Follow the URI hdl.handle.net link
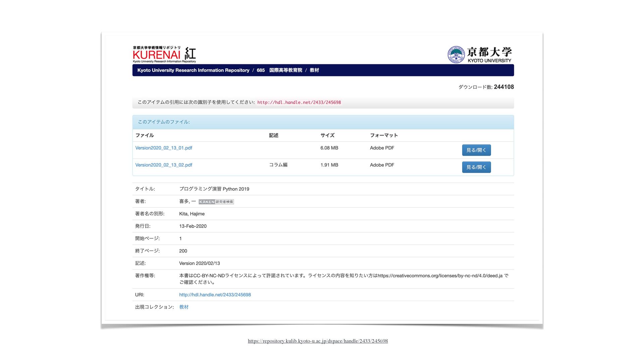Image resolution: width=644 pixels, height=362 pixels. tap(215, 295)
